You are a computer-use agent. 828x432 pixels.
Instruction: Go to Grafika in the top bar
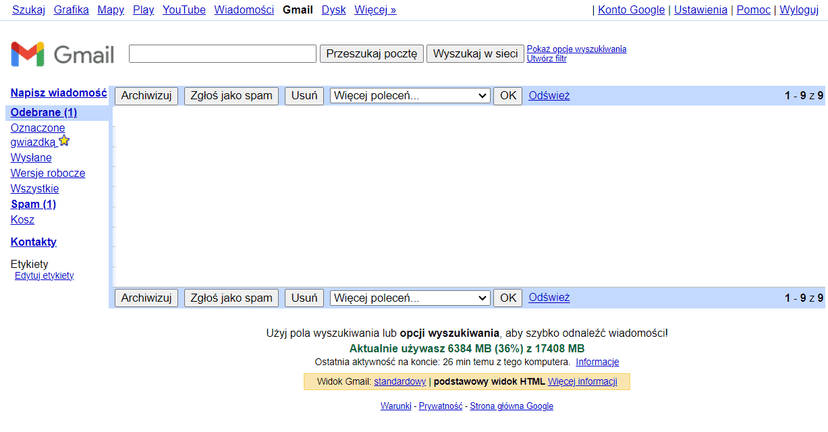click(x=71, y=10)
